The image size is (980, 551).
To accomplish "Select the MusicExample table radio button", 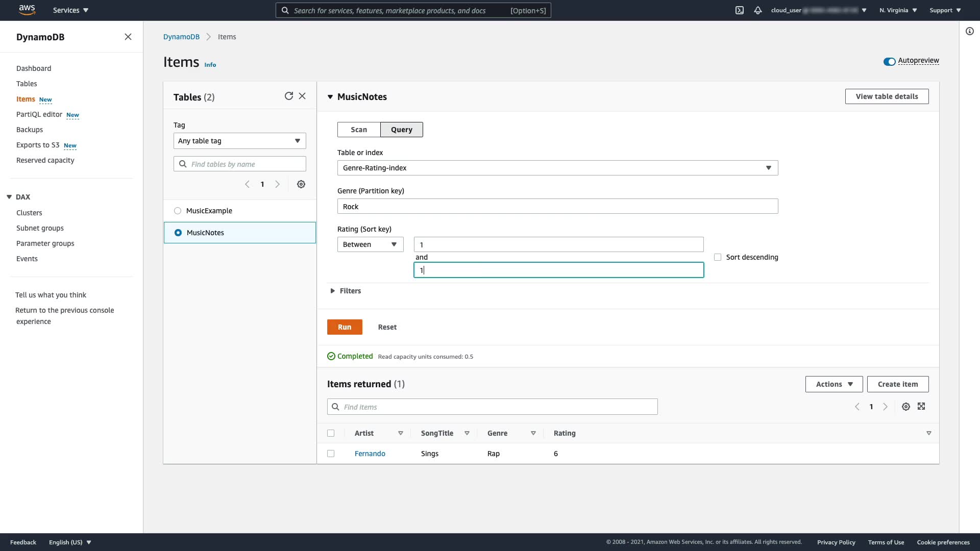I will pyautogui.click(x=178, y=211).
